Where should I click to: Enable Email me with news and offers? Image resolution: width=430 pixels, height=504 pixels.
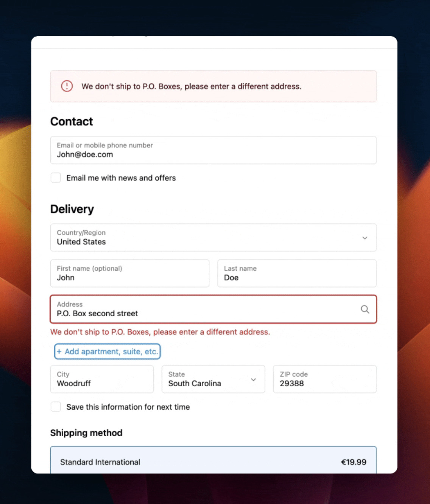click(x=56, y=178)
